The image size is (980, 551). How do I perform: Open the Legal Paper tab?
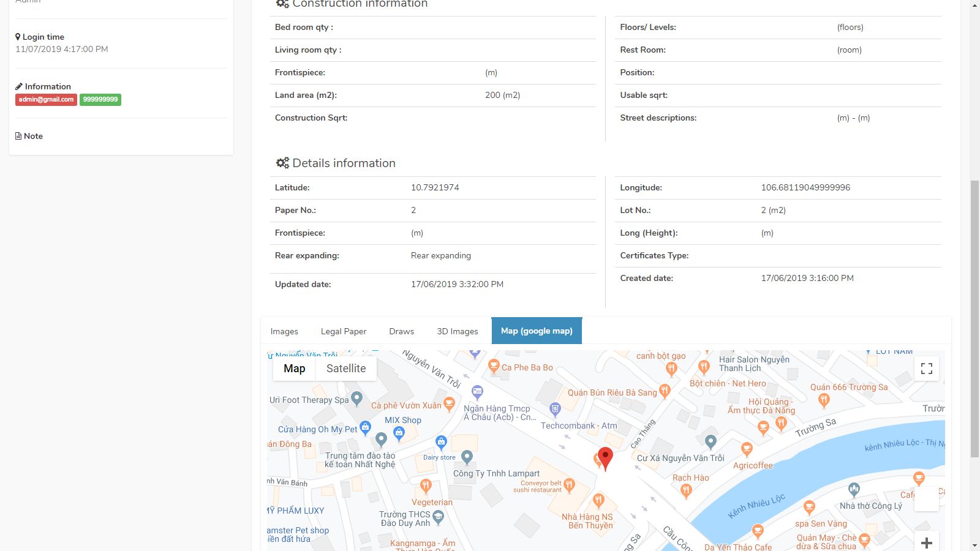click(x=344, y=331)
